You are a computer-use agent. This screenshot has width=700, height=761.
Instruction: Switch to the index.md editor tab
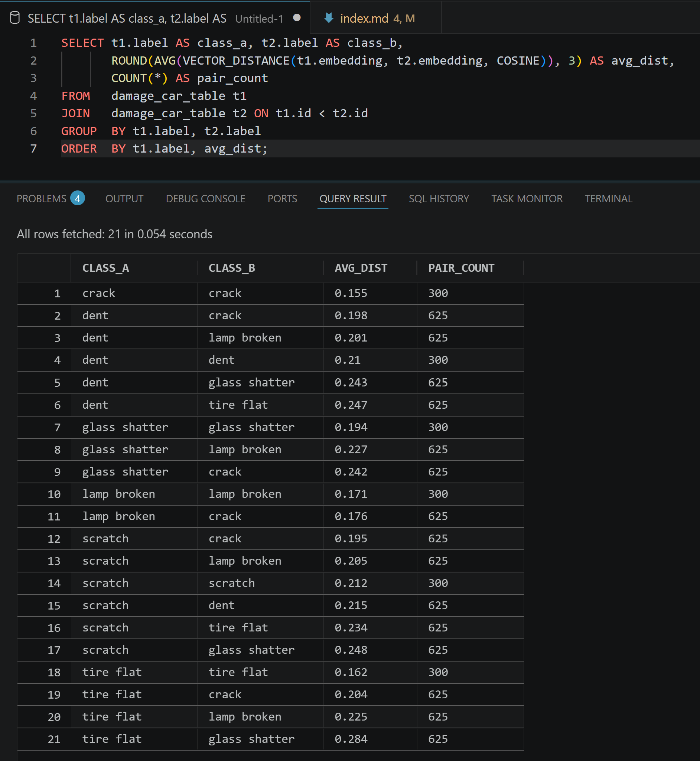click(x=376, y=18)
